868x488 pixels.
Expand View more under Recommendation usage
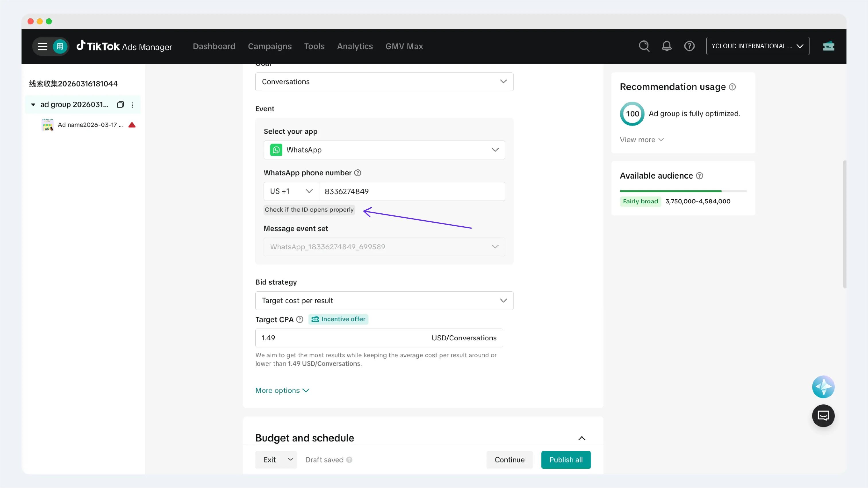(x=642, y=140)
